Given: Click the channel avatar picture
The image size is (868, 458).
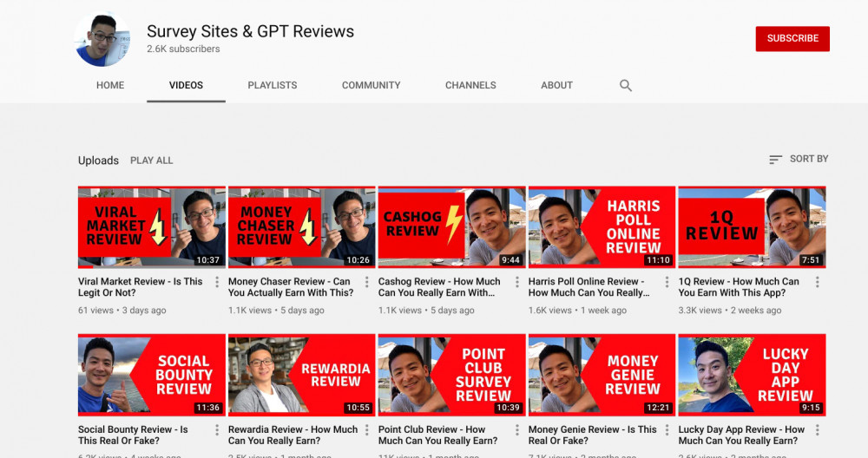Looking at the screenshot, I should tap(102, 39).
